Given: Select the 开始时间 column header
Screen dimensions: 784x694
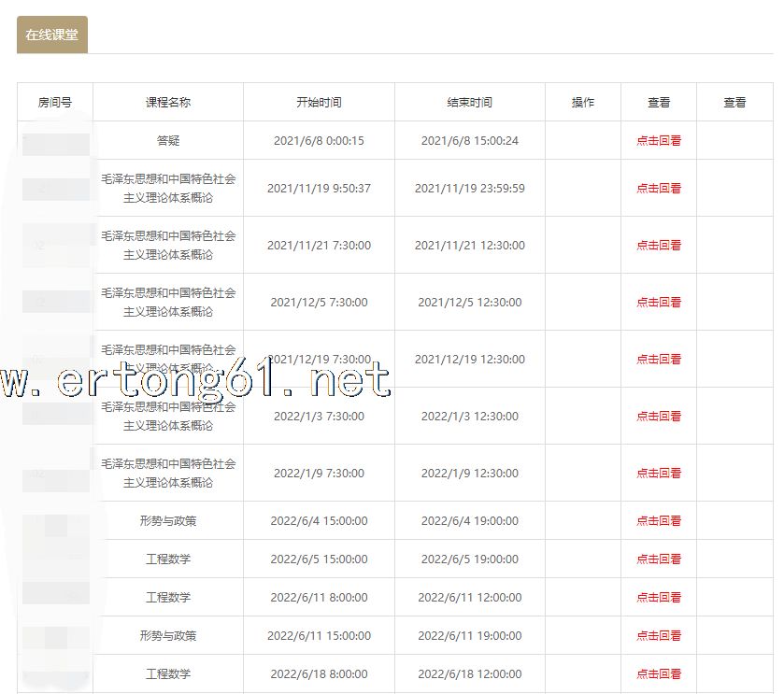Looking at the screenshot, I should [x=319, y=103].
